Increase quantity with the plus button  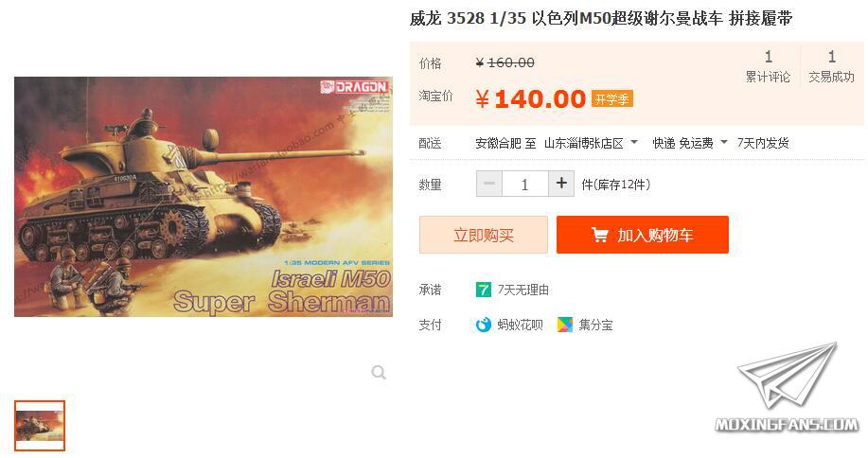(x=561, y=184)
